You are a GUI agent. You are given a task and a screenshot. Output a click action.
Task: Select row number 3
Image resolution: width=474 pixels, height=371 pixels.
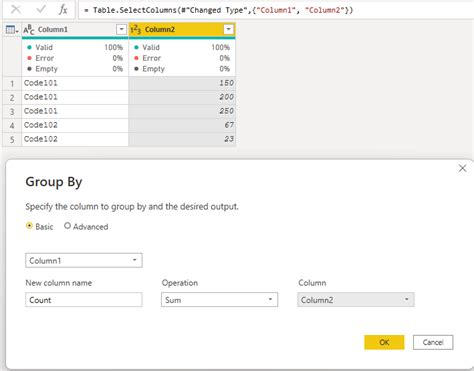click(x=12, y=111)
